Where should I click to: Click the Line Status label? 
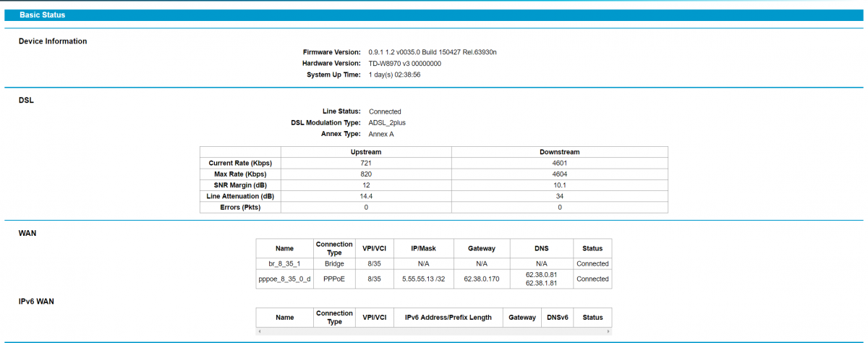pyautogui.click(x=341, y=111)
